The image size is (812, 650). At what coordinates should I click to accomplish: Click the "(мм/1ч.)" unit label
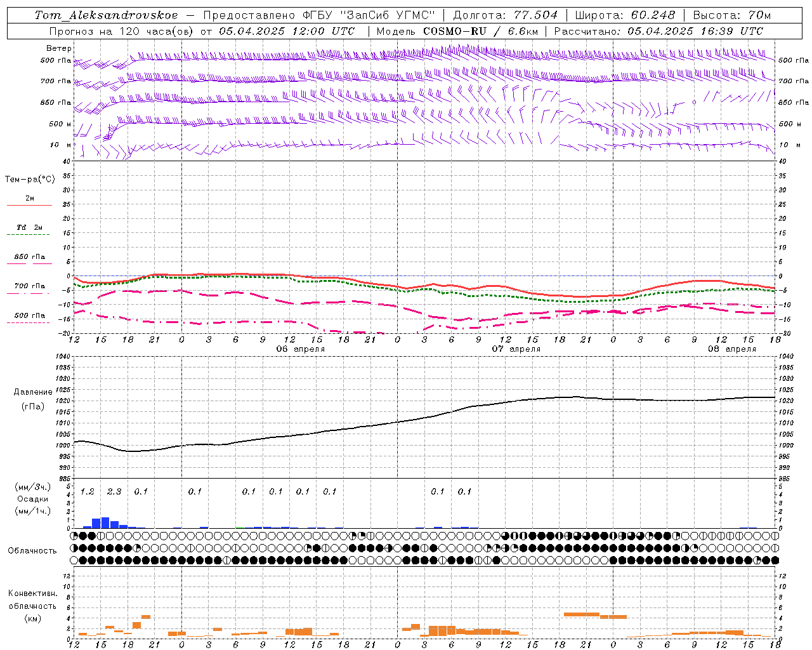pos(33,511)
